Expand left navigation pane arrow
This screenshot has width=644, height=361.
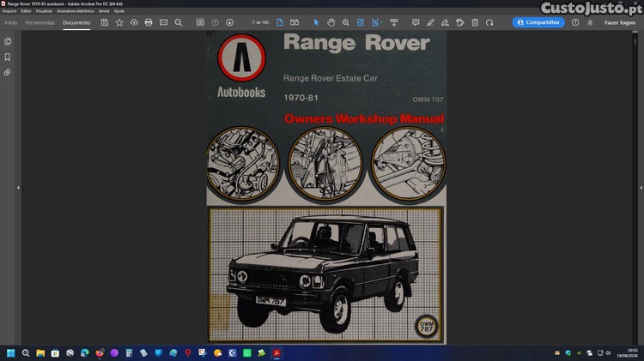point(18,188)
